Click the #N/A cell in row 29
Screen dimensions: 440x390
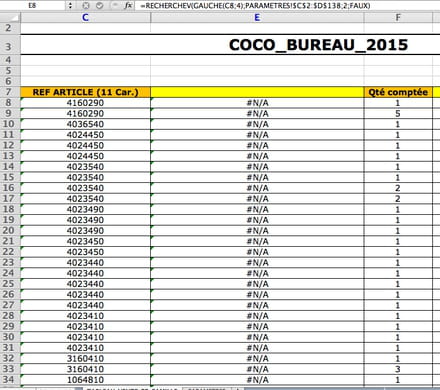click(257, 327)
